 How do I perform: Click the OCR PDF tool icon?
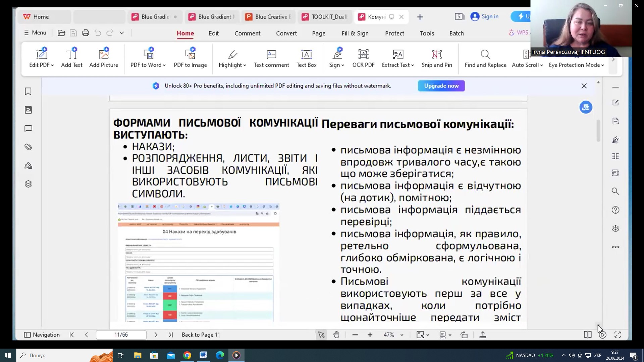click(x=363, y=54)
